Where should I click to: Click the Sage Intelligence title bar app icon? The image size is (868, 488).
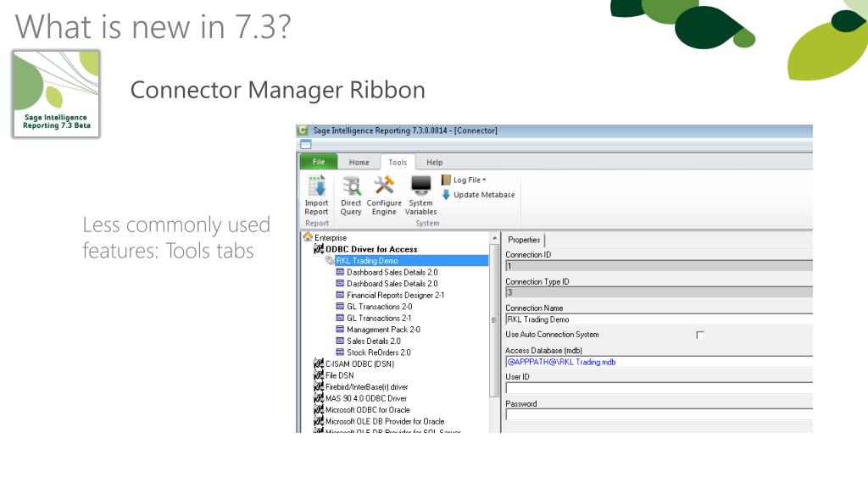[x=303, y=130]
